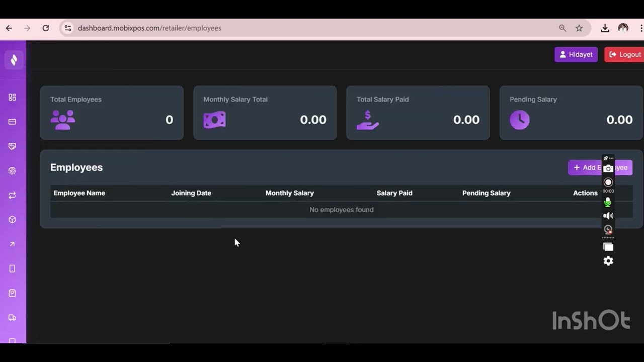This screenshot has width=644, height=362.
Task: Open the recordings window stack icon
Action: click(x=608, y=247)
